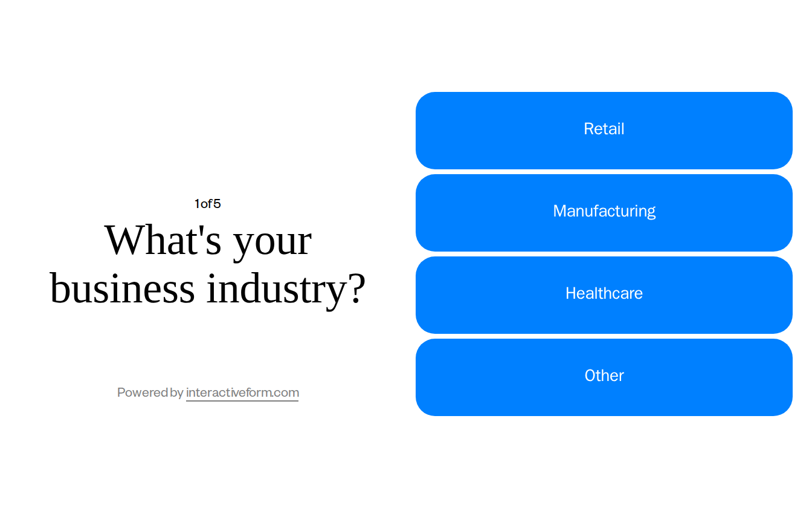Image resolution: width=812 pixels, height=508 pixels.
Task: Click the step counter above the question
Action: [207, 204]
